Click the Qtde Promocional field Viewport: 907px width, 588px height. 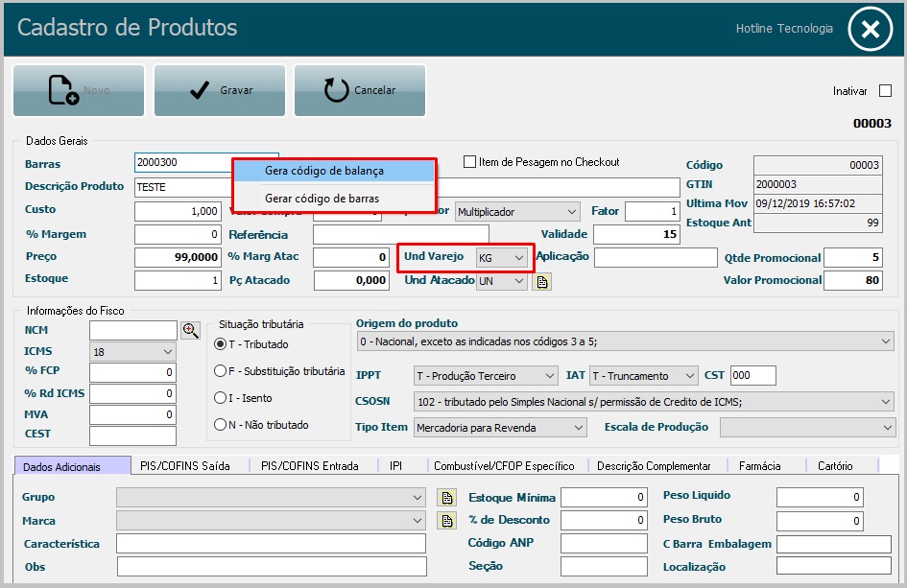[853, 258]
